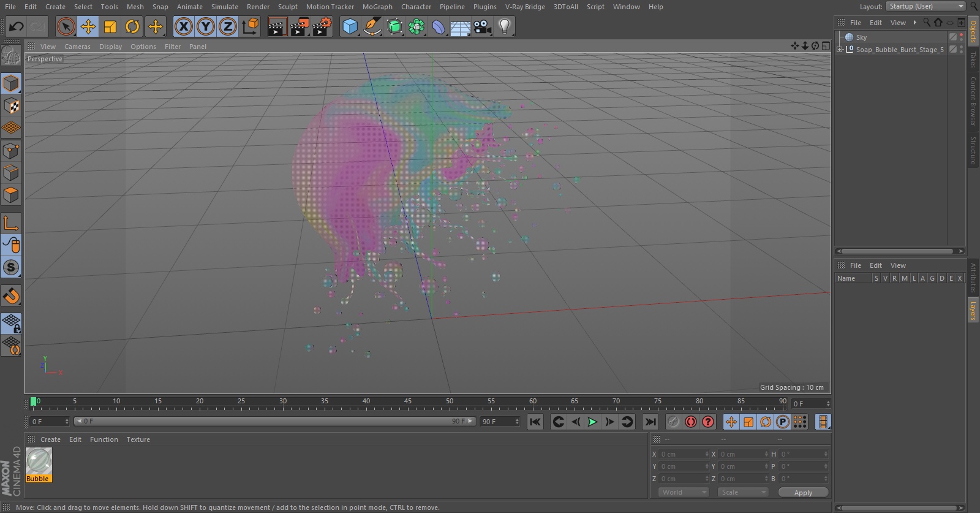This screenshot has width=980, height=513.
Task: Click the X position value stepper
Action: pyautogui.click(x=707, y=454)
